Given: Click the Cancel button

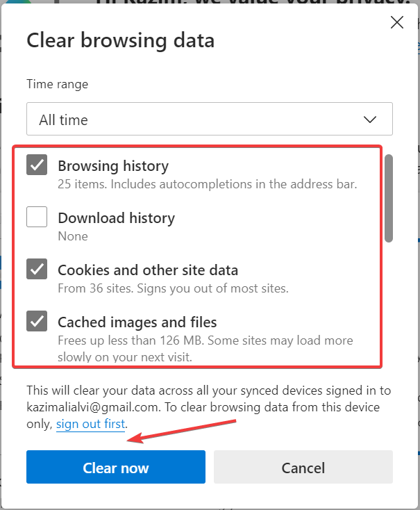Looking at the screenshot, I should click(303, 467).
